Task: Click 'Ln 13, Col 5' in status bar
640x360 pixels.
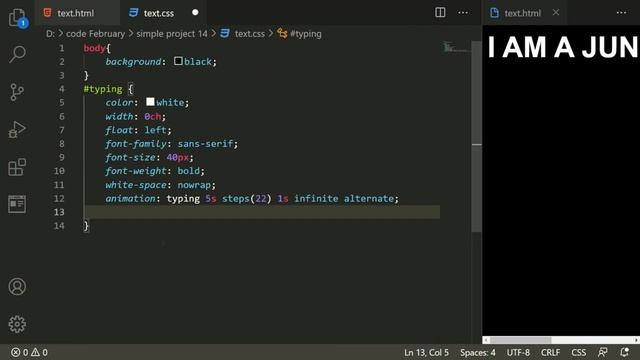Action: [426, 352]
